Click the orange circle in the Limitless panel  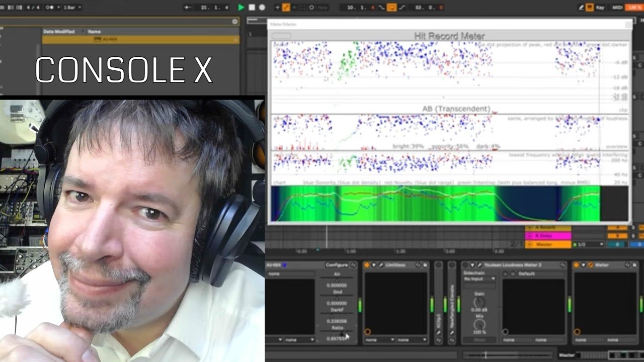pyautogui.click(x=367, y=332)
